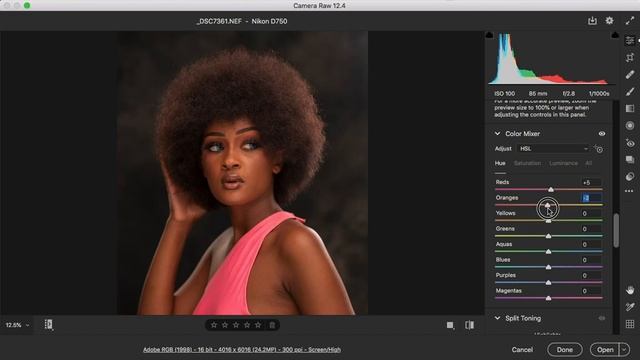Open the Snapshots panel icon

coord(630,160)
